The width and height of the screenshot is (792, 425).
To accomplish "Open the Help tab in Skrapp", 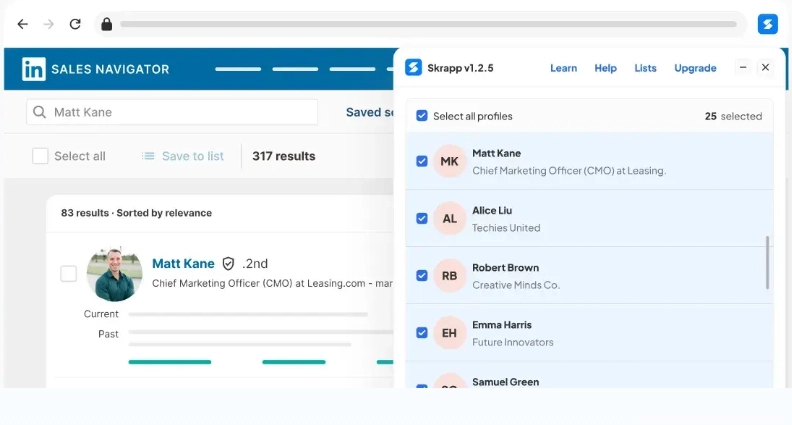I will coord(605,68).
